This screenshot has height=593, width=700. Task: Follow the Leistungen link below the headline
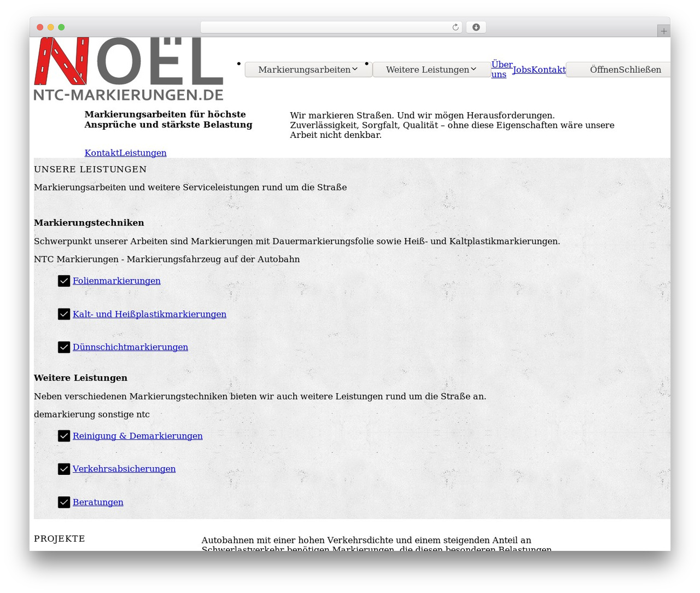pos(143,153)
